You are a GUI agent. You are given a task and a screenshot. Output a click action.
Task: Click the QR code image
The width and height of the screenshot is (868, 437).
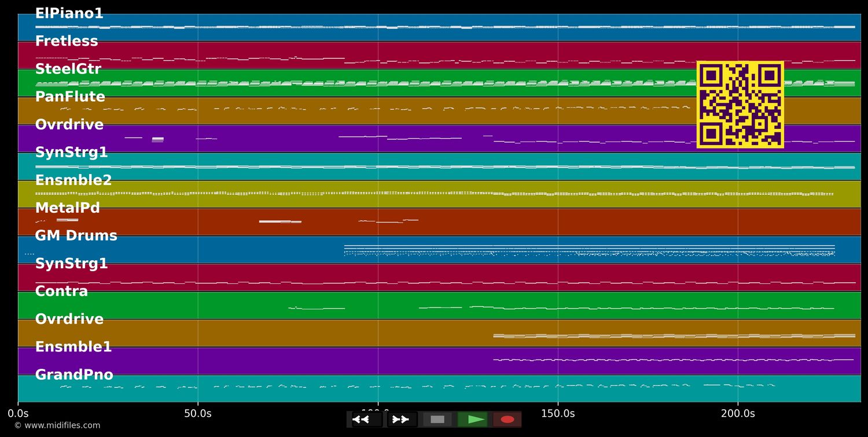coord(740,105)
